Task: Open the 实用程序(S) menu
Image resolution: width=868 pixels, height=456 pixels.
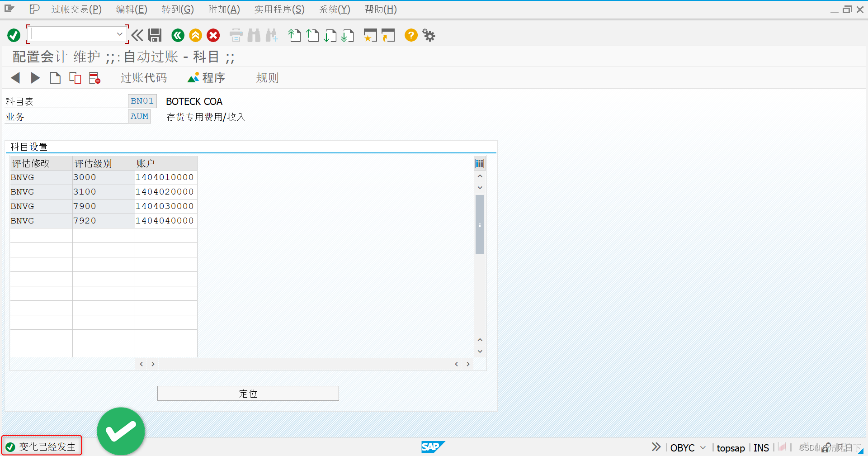Action: pyautogui.click(x=279, y=9)
